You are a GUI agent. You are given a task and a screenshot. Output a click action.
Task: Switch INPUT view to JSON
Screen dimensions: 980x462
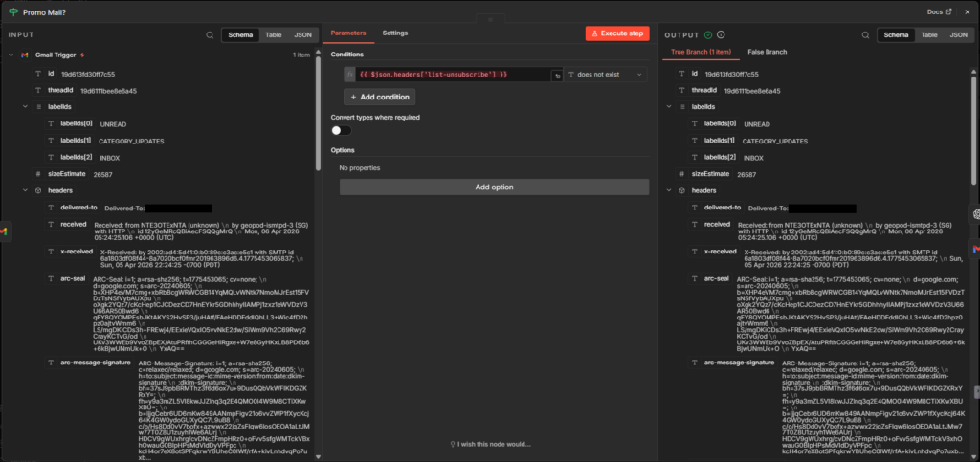tap(302, 35)
